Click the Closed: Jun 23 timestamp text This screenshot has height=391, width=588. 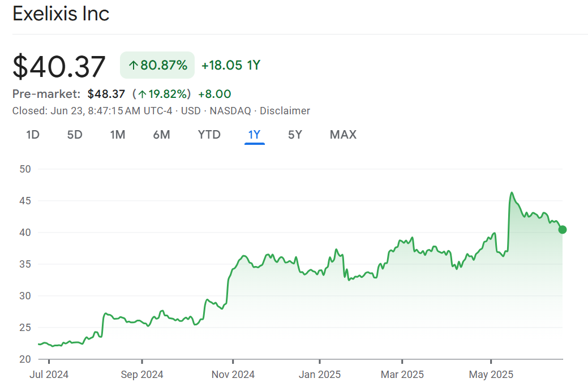92,111
